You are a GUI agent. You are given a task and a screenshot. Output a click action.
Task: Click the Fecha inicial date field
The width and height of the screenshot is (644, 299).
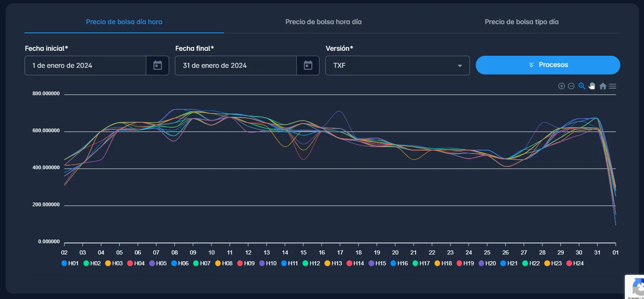point(85,66)
